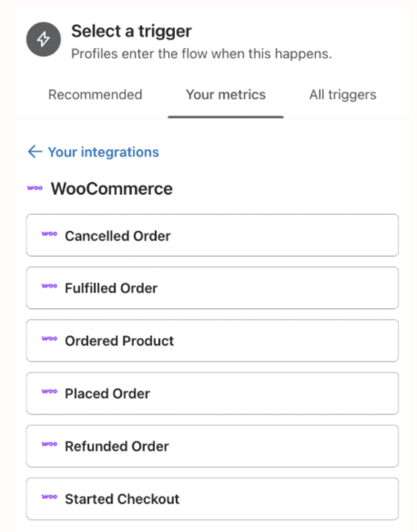Choose the Fulfilled Order trigger
417x532 pixels.
coord(212,288)
